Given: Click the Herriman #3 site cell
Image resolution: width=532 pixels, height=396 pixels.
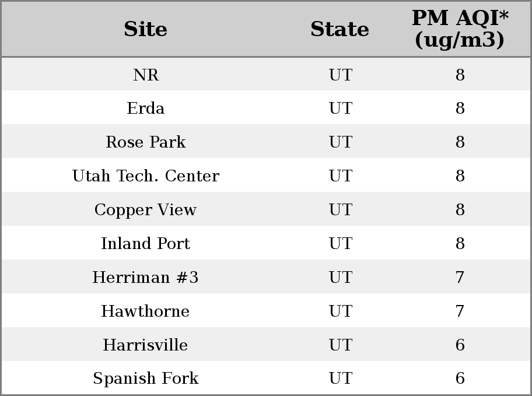Looking at the screenshot, I should (146, 277).
